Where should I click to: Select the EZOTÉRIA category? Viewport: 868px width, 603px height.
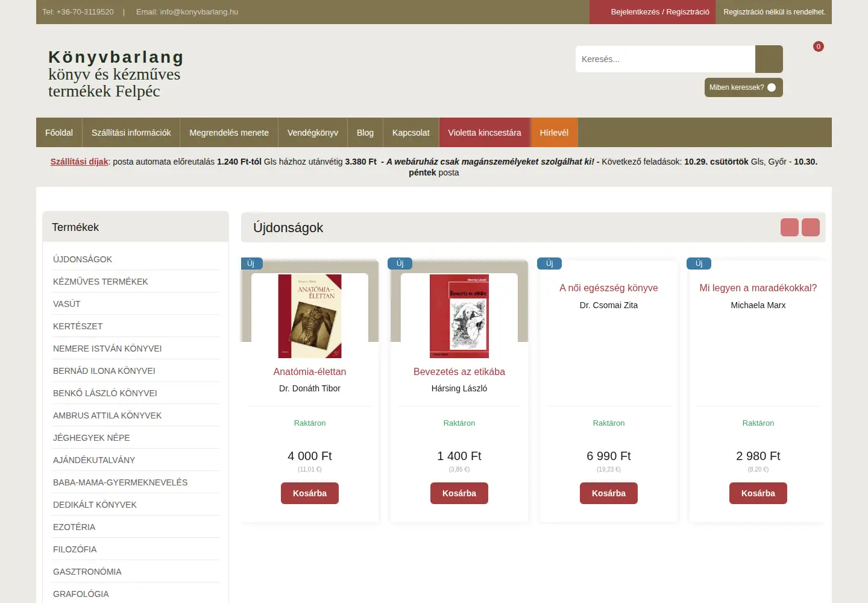[x=136, y=527]
